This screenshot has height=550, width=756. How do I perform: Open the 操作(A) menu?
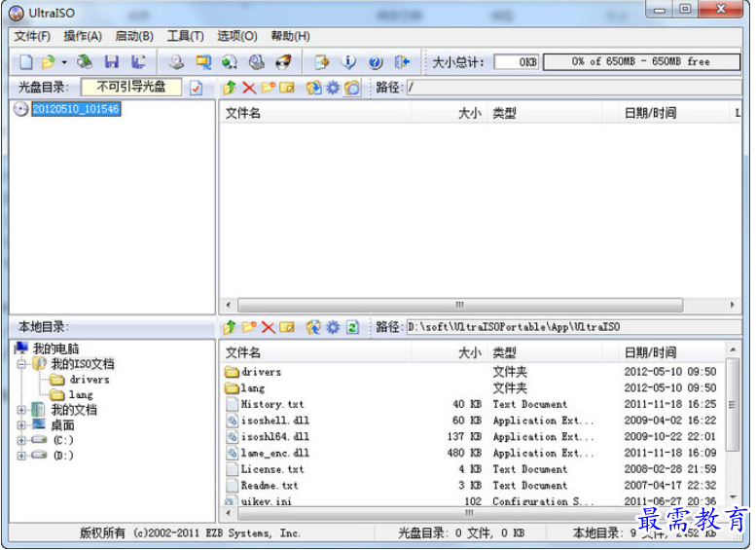pos(83,36)
